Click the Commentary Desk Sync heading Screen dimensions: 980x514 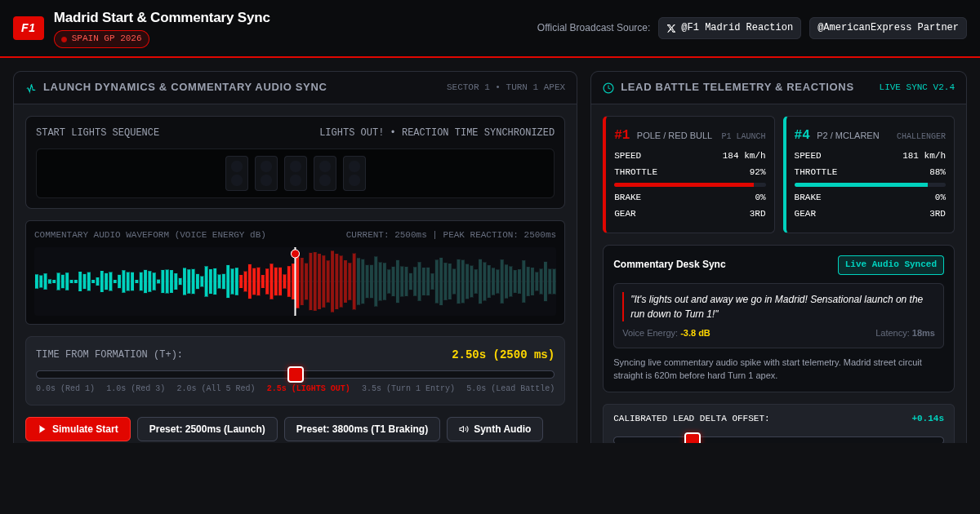[x=670, y=264]
